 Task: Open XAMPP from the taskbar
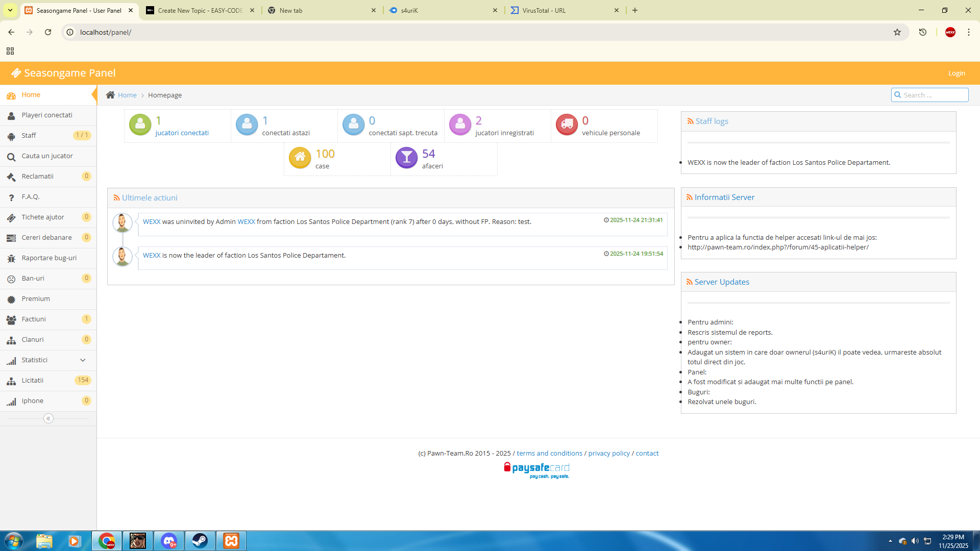click(231, 541)
